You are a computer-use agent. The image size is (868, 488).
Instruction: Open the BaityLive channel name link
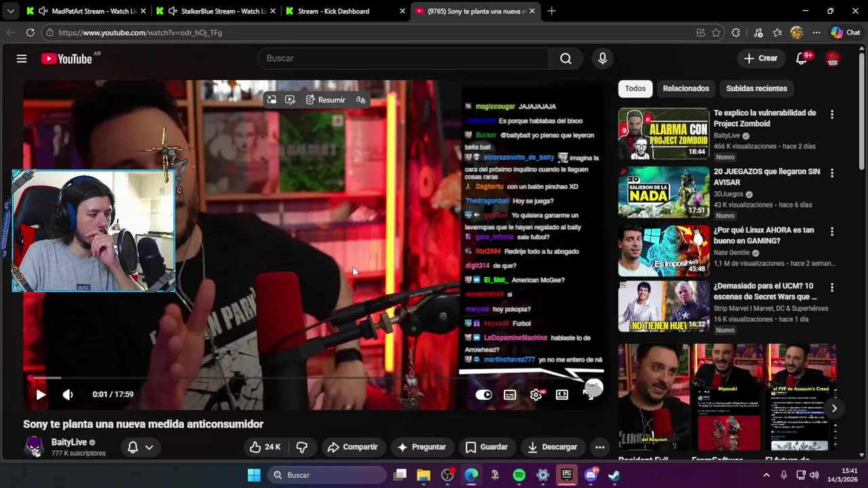click(x=69, y=442)
